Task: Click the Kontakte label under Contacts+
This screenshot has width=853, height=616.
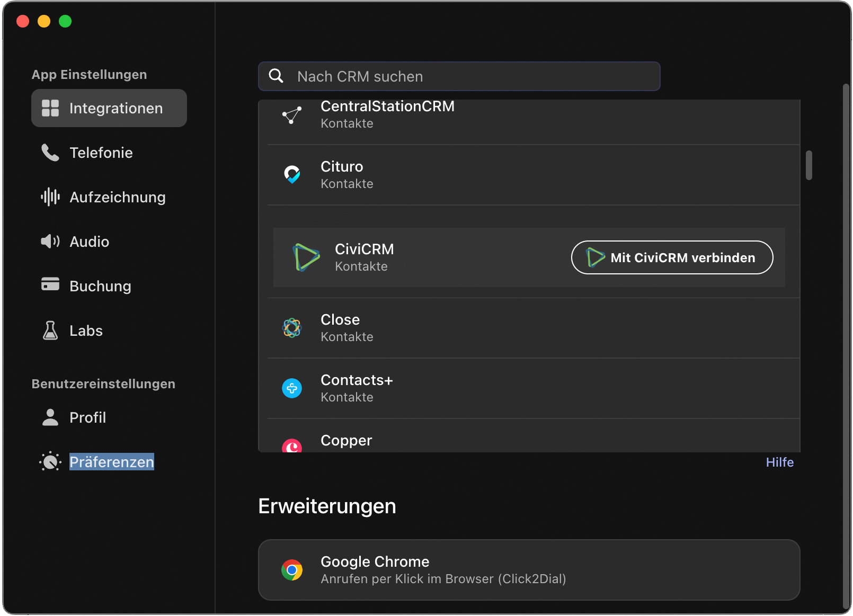Action: [347, 397]
